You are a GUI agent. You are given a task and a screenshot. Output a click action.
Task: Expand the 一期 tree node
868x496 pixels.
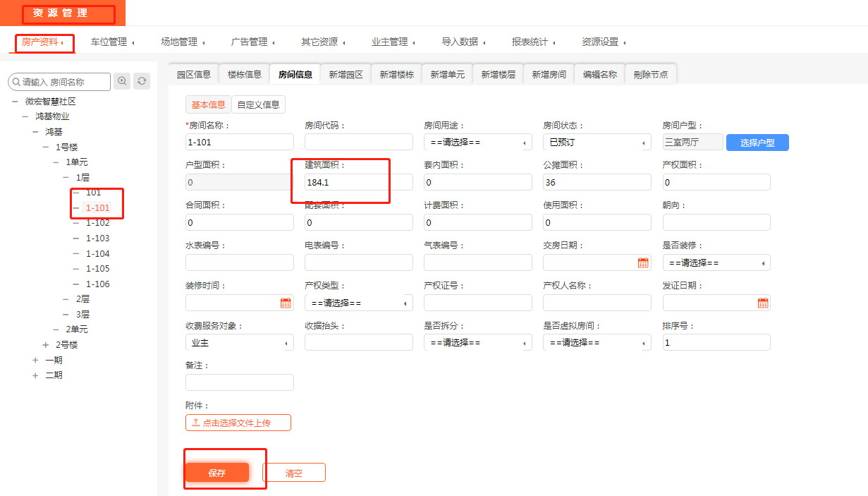[x=35, y=360]
